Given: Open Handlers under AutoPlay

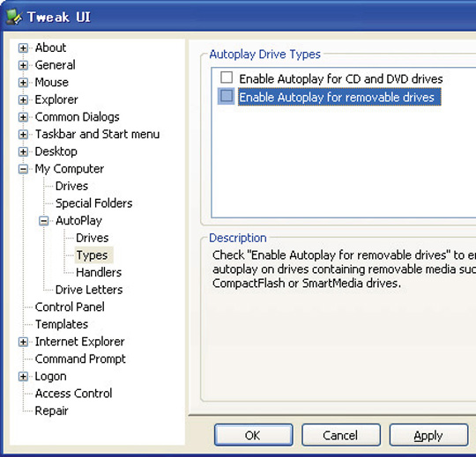Looking at the screenshot, I should (99, 272).
